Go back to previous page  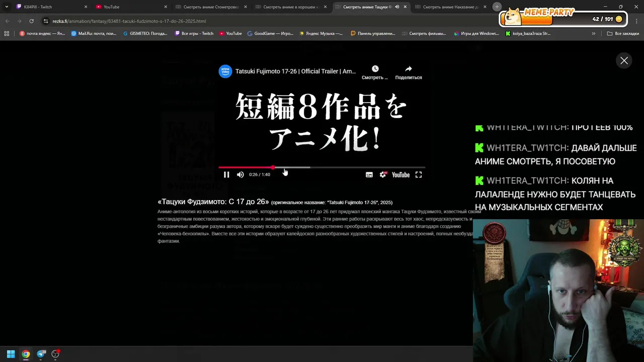(7, 21)
